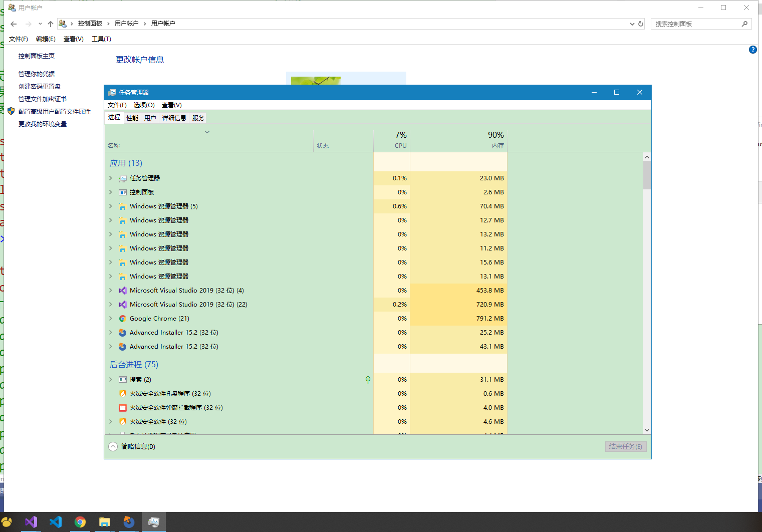Image resolution: width=762 pixels, height=532 pixels.
Task: Open the address bar history dropdown
Action: click(x=632, y=24)
